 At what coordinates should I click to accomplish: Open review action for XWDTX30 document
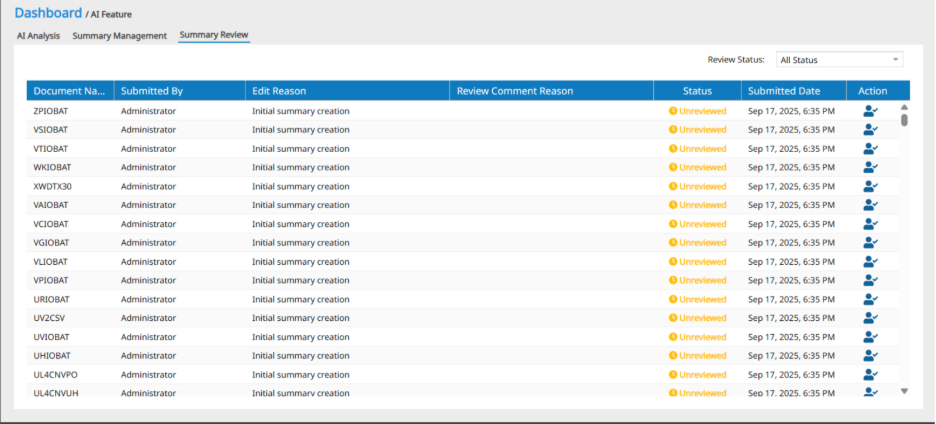(869, 186)
